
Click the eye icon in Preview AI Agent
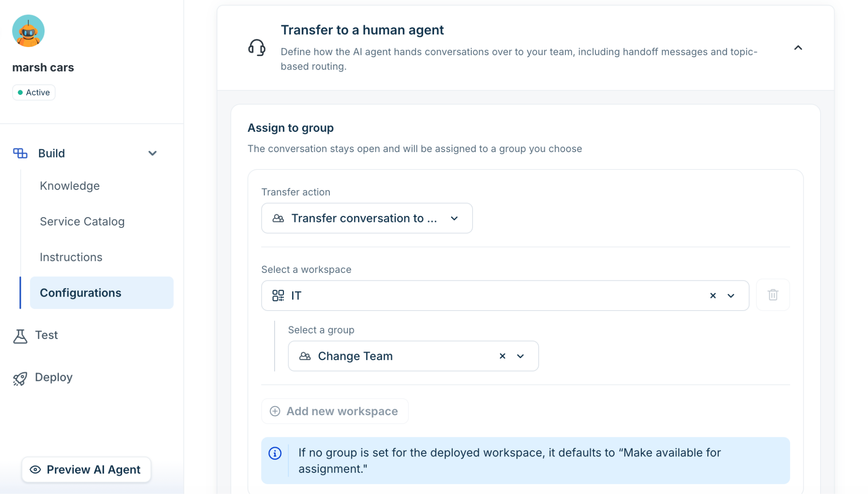click(x=35, y=469)
